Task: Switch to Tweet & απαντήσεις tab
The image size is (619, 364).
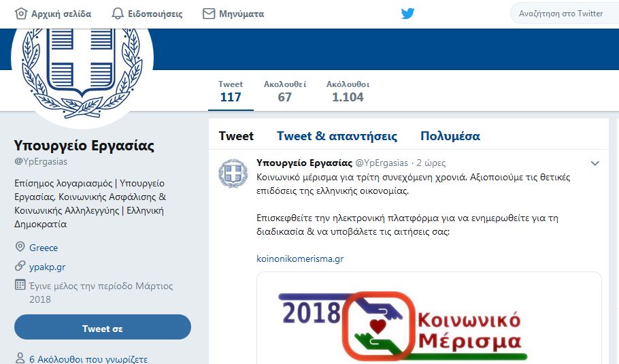Action: coord(337,136)
